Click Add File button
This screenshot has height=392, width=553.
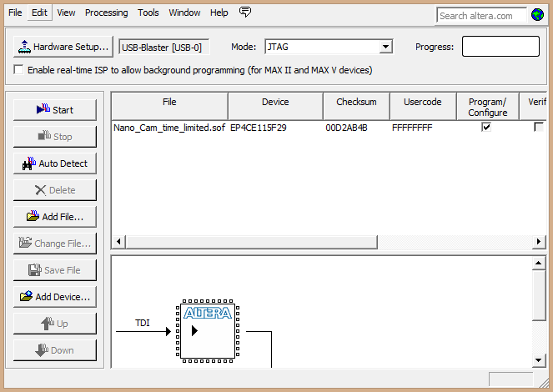pyautogui.click(x=54, y=217)
